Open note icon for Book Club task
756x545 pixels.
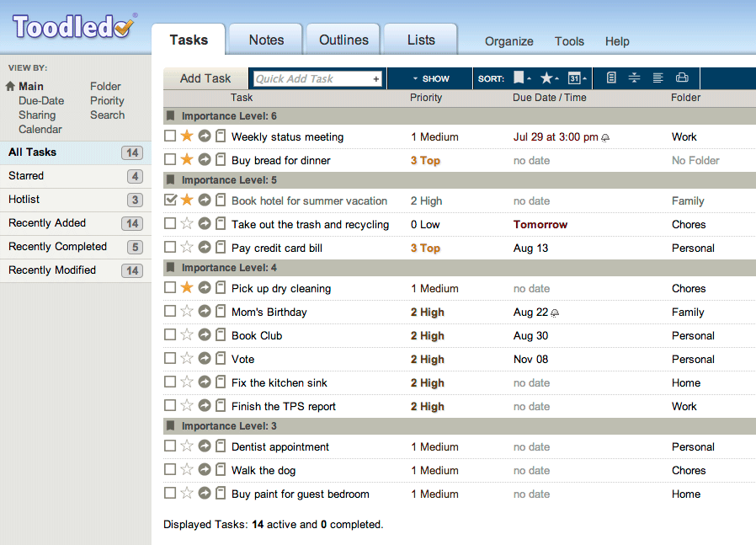pos(221,335)
